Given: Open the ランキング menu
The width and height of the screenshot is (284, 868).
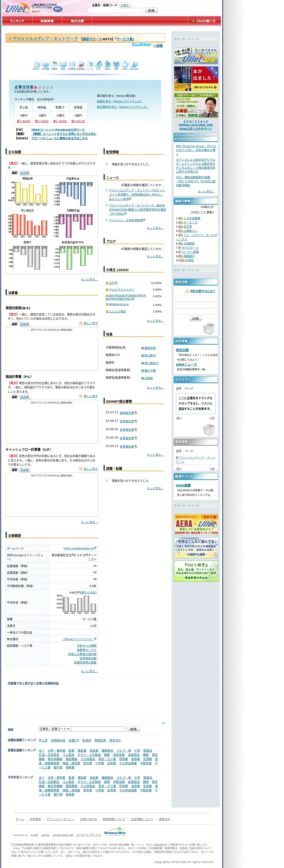Looking at the screenshot, I should (x=17, y=21).
